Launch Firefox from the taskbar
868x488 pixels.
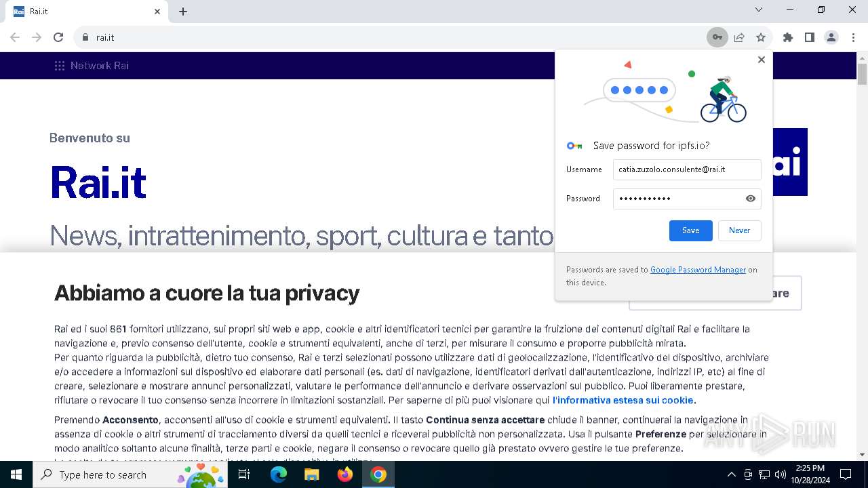(x=345, y=474)
